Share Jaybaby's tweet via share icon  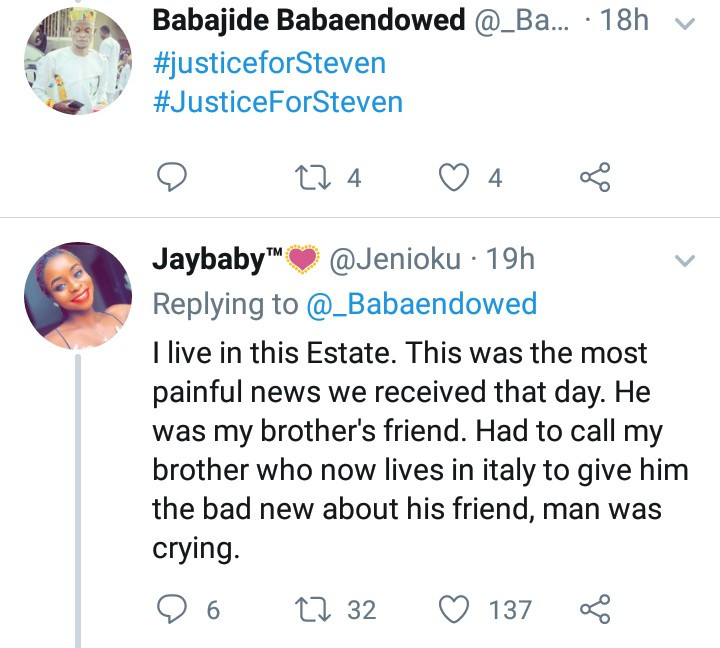click(x=595, y=609)
